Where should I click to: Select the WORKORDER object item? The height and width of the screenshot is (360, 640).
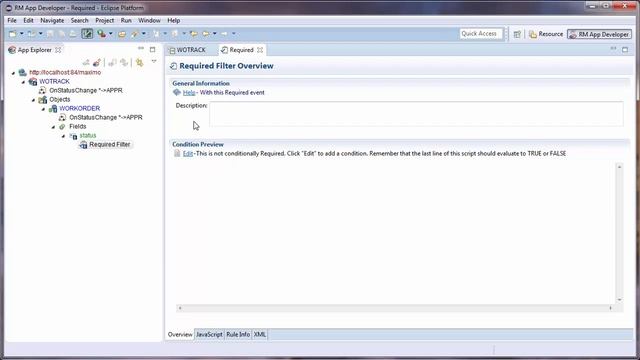[x=80, y=108]
